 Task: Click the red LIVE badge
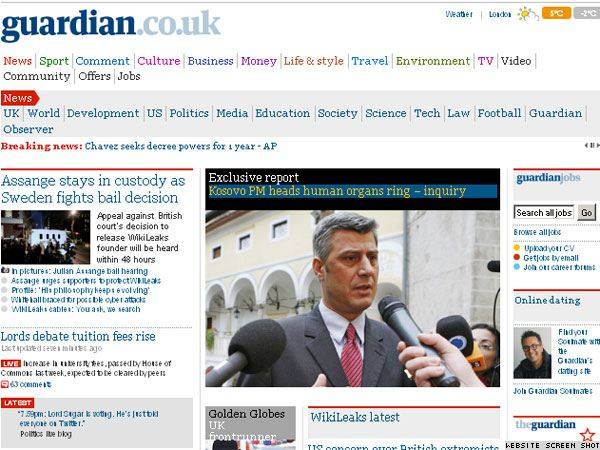(11, 363)
